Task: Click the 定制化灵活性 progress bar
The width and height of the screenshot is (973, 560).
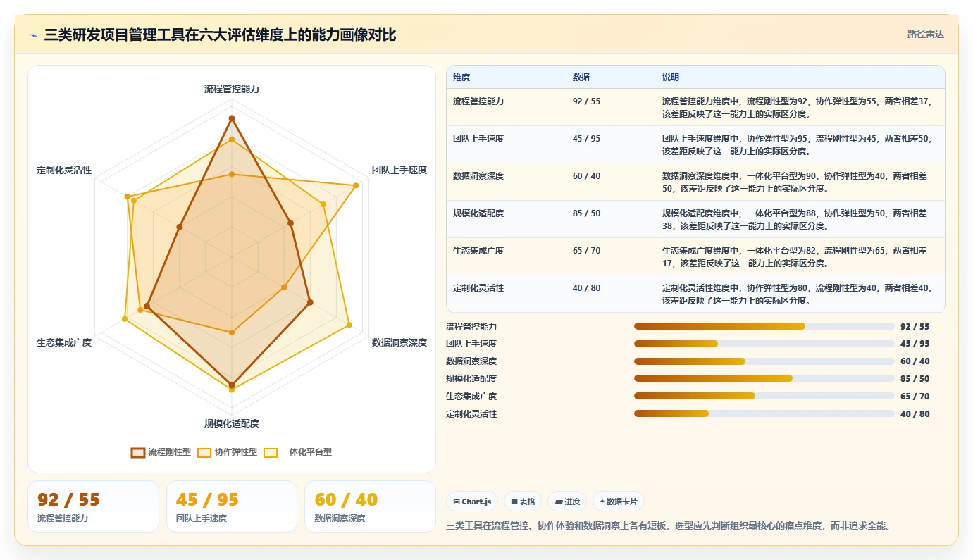Action: pyautogui.click(x=764, y=413)
